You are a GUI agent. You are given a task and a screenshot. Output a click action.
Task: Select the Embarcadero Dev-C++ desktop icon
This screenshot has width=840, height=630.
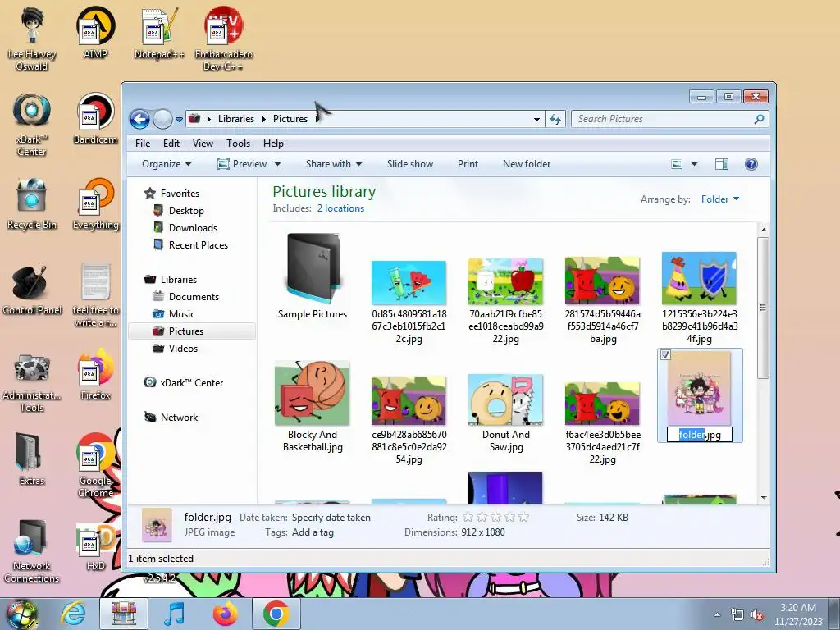[x=223, y=39]
